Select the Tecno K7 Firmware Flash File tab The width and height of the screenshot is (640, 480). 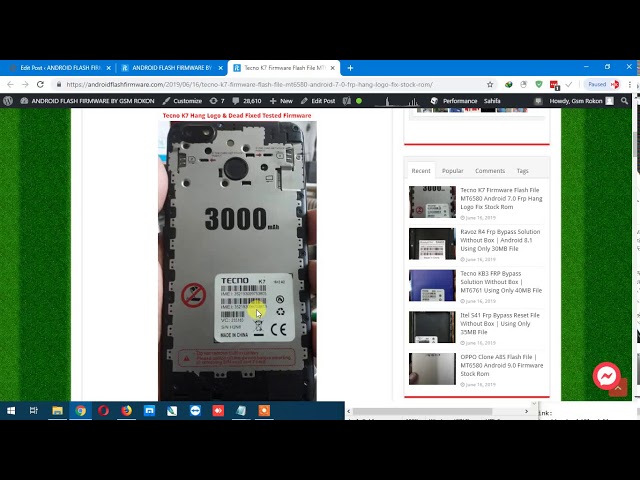284,68
